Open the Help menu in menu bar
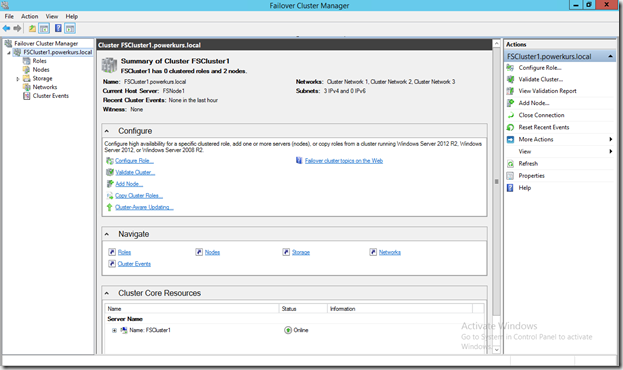The height and width of the screenshot is (370, 623). coord(72,16)
